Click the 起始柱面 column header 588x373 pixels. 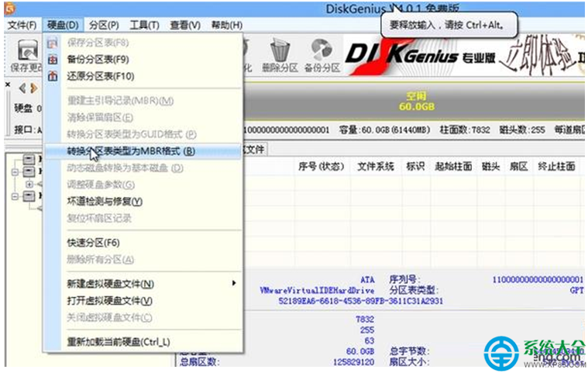pos(453,167)
